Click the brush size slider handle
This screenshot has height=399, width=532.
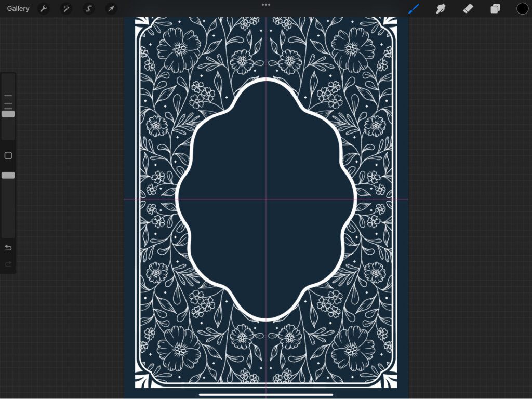8,114
